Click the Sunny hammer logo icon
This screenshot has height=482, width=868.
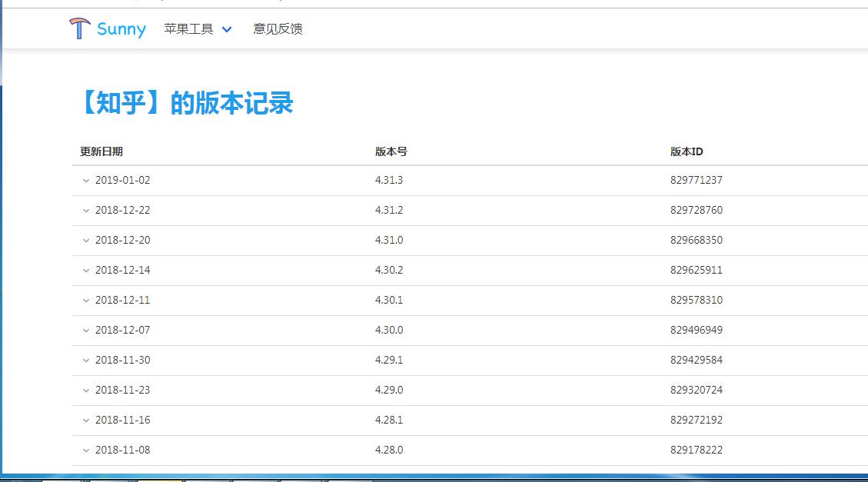click(x=78, y=28)
